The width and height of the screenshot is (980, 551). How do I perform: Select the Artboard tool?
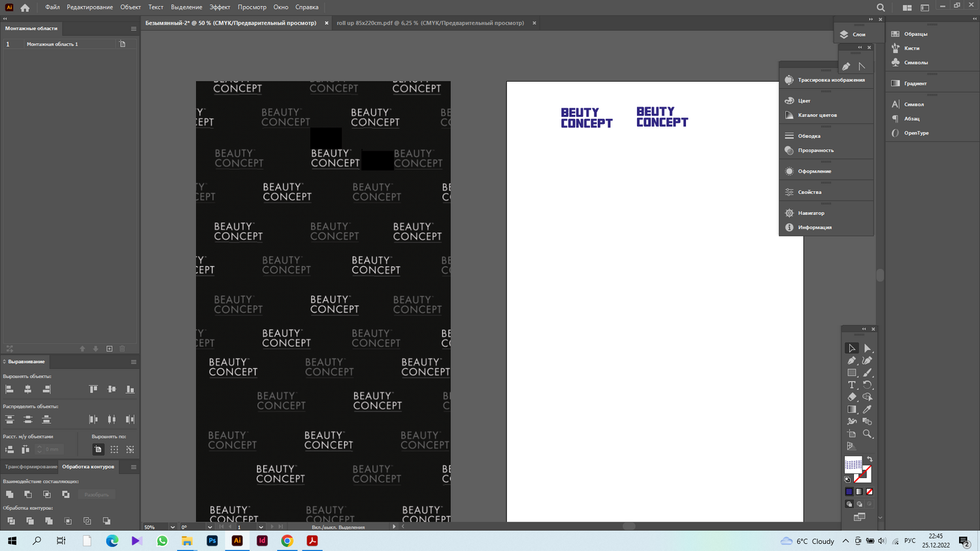(x=852, y=434)
